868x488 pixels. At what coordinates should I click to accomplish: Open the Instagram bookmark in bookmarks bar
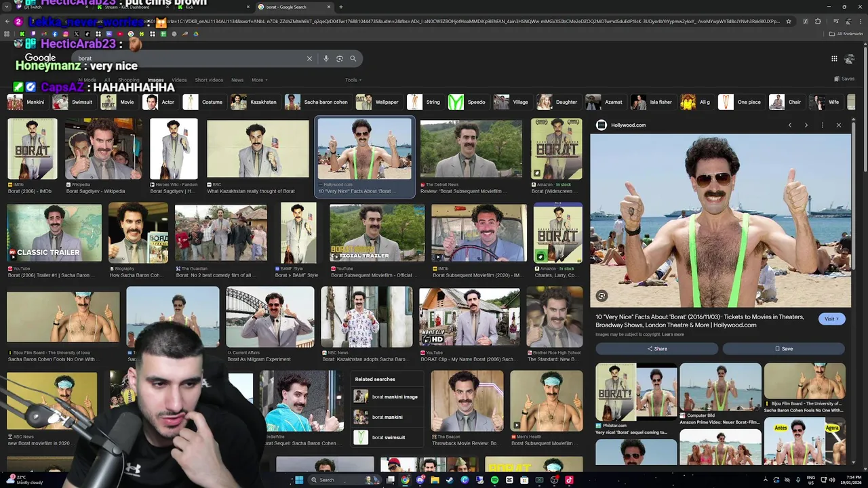coord(66,34)
